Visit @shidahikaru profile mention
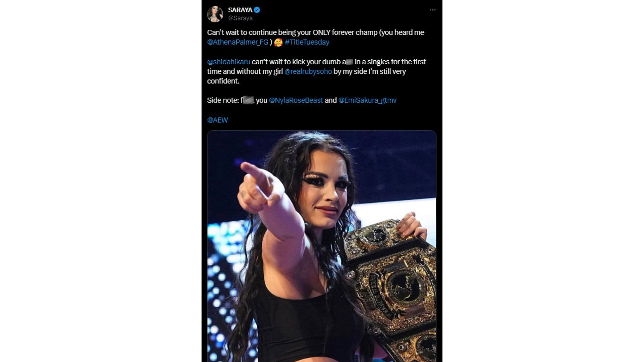 pyautogui.click(x=228, y=62)
